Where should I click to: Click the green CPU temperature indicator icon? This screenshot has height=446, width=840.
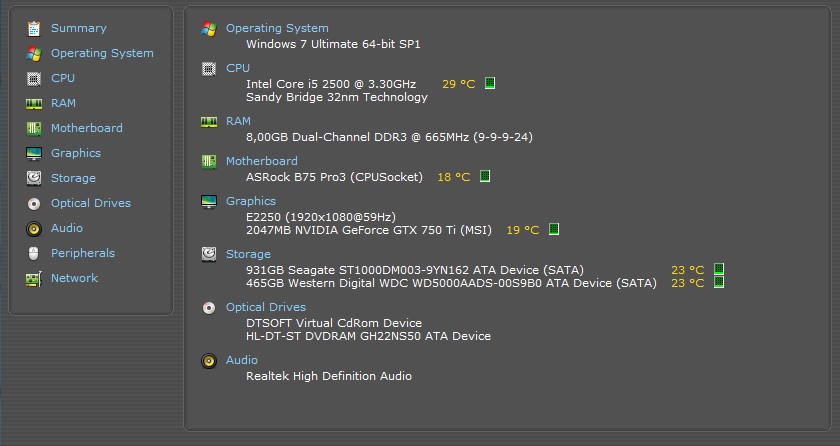pyautogui.click(x=490, y=83)
